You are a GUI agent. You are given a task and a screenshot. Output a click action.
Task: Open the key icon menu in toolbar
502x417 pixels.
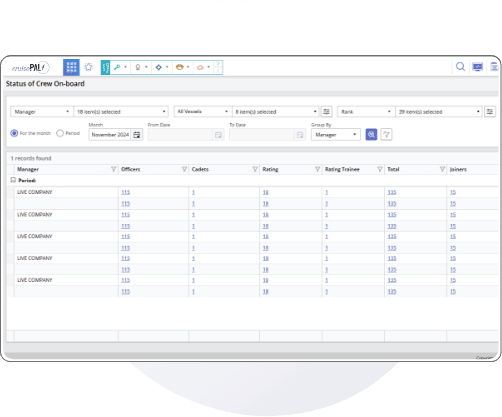click(x=120, y=67)
